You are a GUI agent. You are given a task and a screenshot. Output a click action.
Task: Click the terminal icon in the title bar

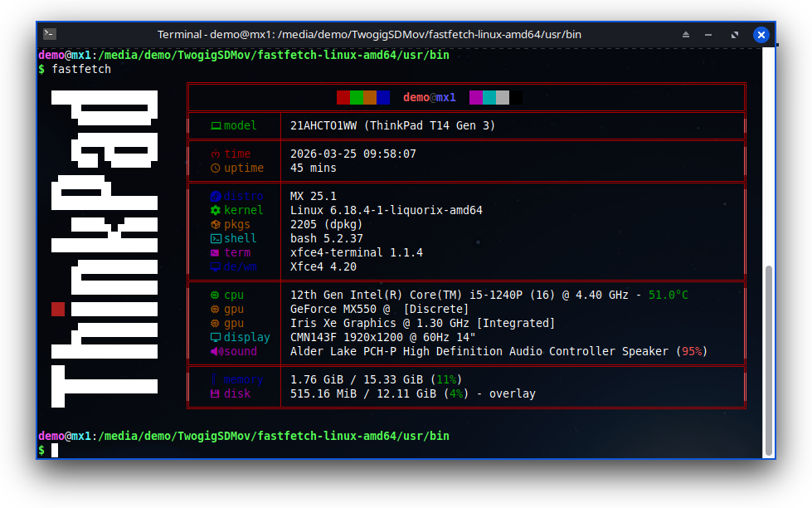50,34
